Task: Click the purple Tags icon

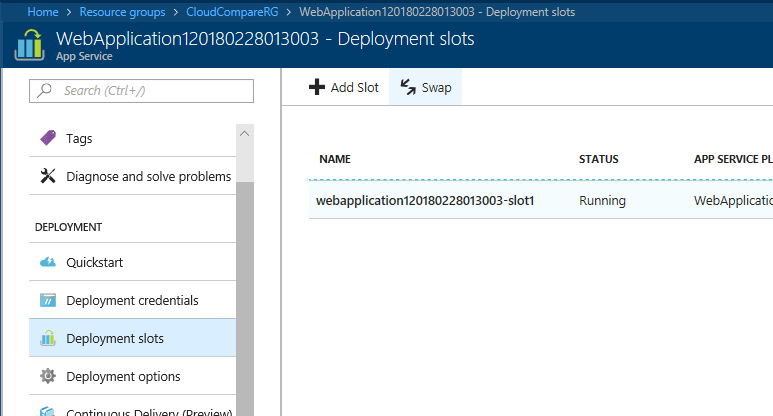Action: (x=48, y=138)
